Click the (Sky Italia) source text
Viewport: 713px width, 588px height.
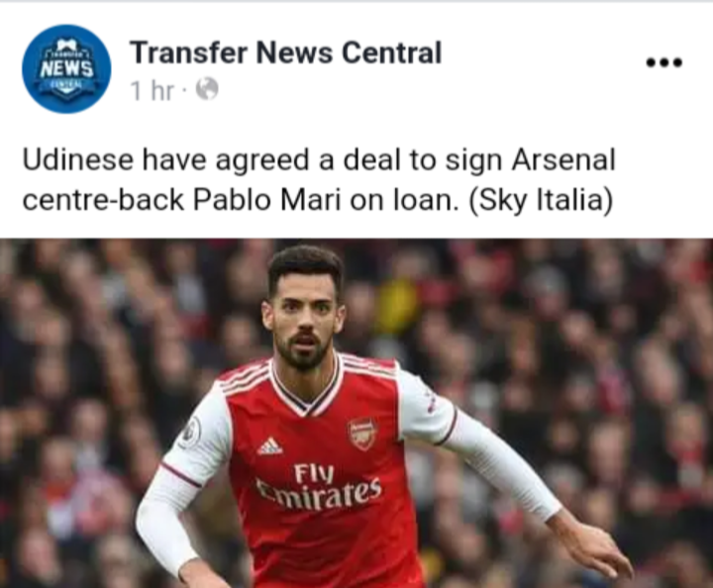(x=541, y=200)
